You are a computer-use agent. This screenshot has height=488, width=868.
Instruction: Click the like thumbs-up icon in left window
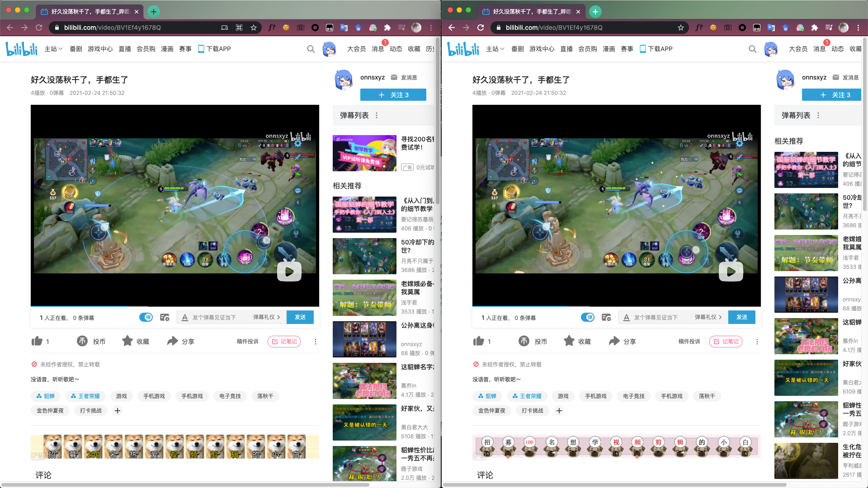(x=37, y=341)
